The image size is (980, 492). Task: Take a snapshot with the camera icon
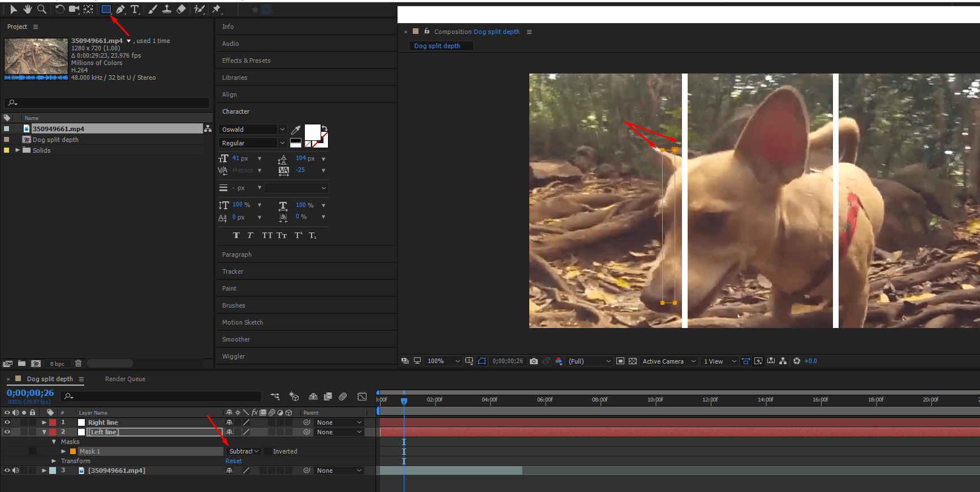click(534, 361)
